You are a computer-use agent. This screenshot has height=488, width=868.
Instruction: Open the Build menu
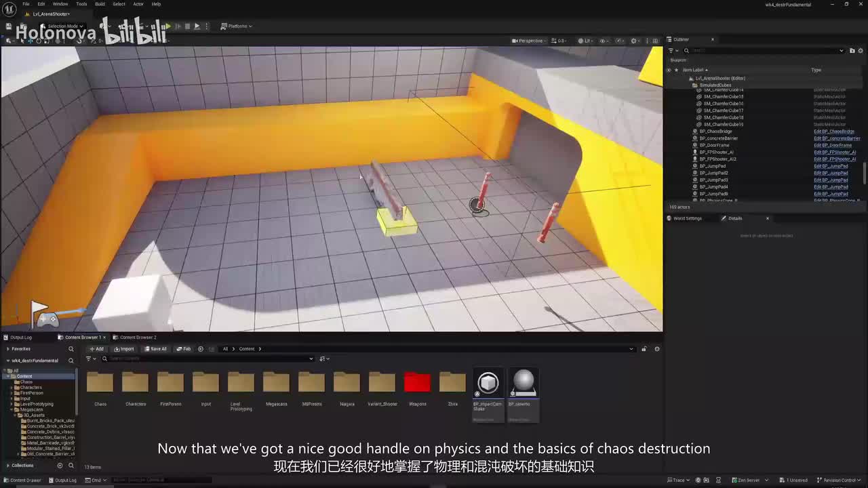pyautogui.click(x=100, y=4)
